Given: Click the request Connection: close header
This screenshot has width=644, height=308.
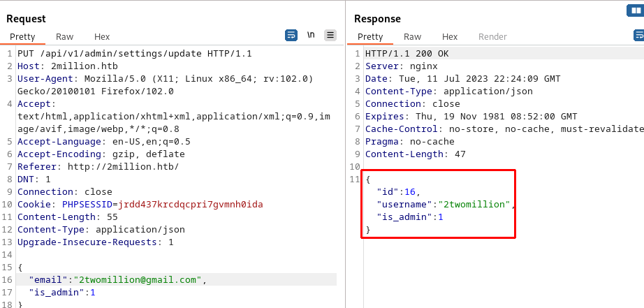Looking at the screenshot, I should (x=64, y=192).
